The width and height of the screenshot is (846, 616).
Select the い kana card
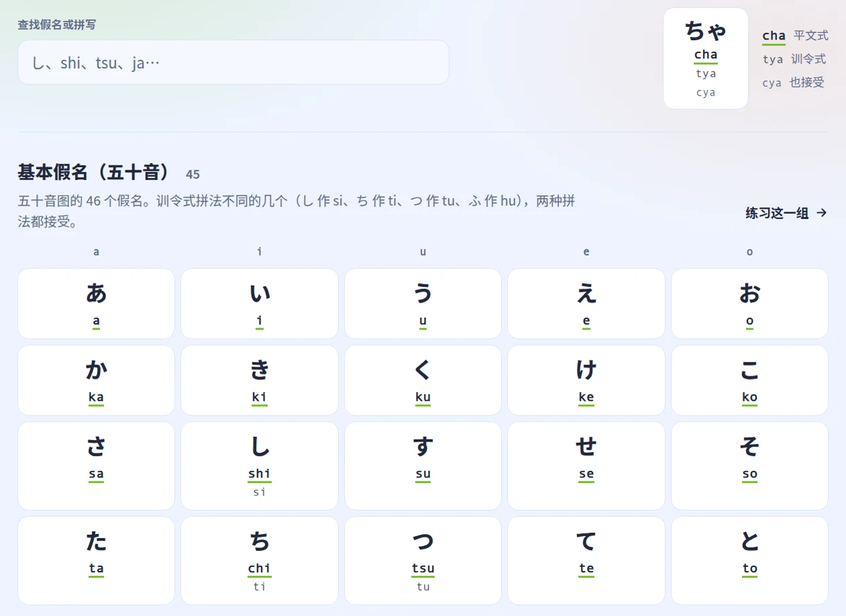pos(260,304)
